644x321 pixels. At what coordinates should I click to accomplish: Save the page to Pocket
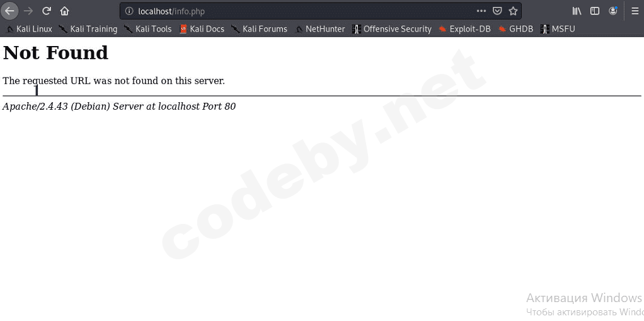(497, 11)
